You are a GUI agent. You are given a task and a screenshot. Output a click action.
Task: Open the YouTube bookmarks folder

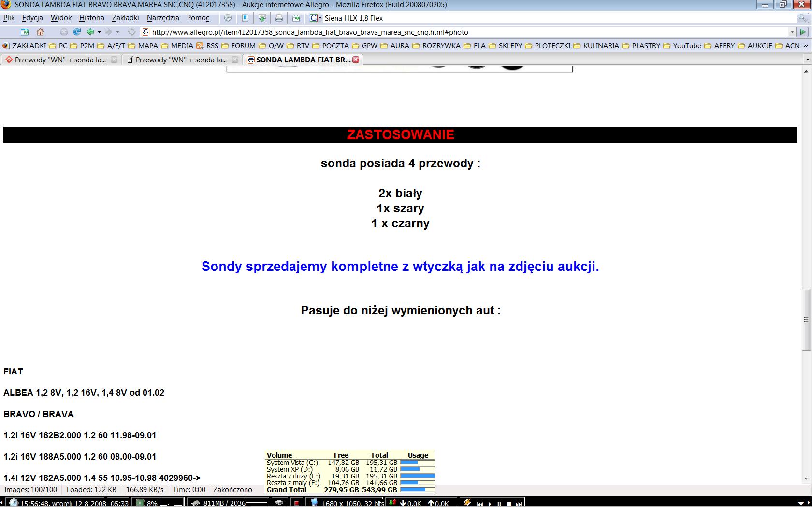[x=682, y=45]
